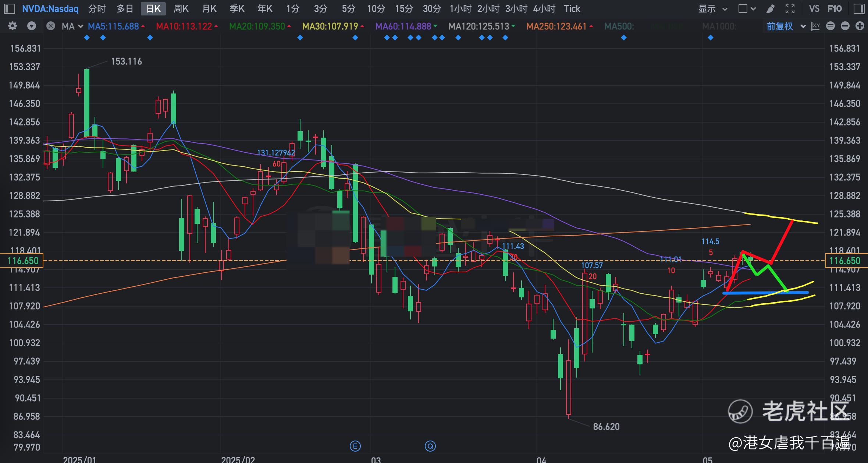Screen dimensions: 868x463
Task: Select the 4小时 timeframe
Action: [x=544, y=8]
